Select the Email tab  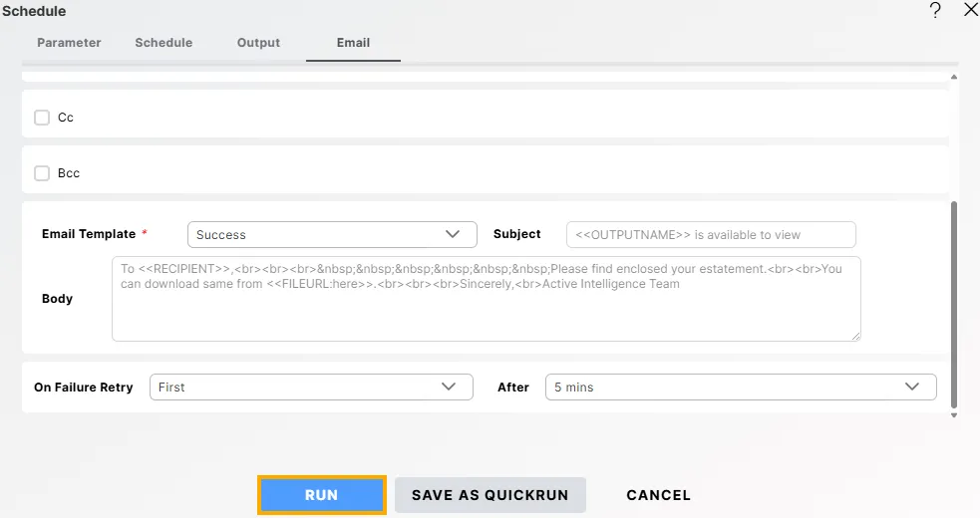(x=353, y=43)
